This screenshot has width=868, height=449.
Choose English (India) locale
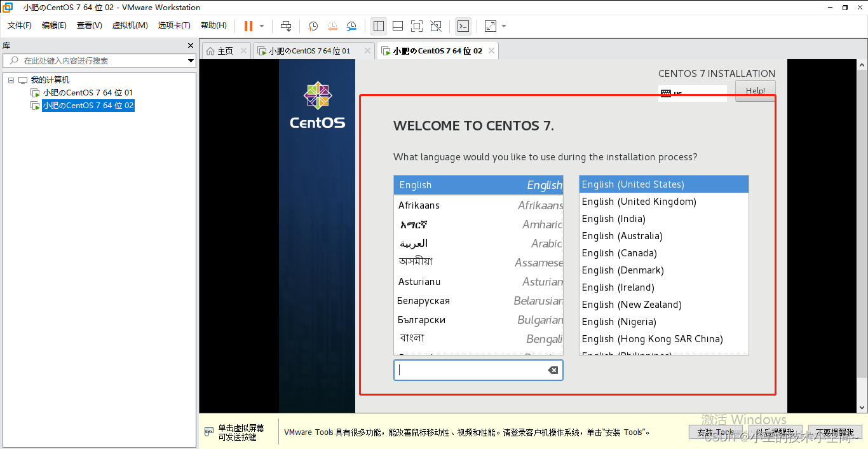(x=664, y=219)
